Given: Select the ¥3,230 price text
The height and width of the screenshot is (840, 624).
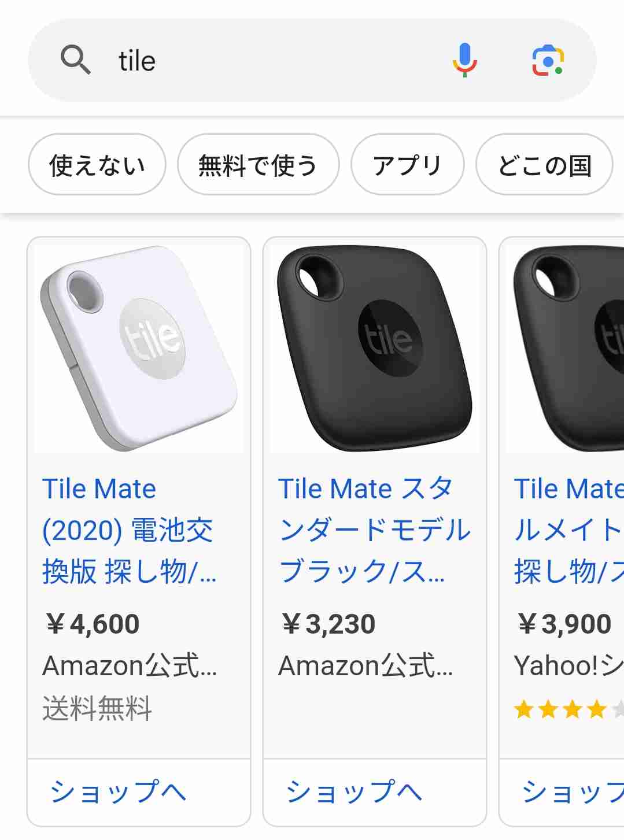Looking at the screenshot, I should coord(328,624).
